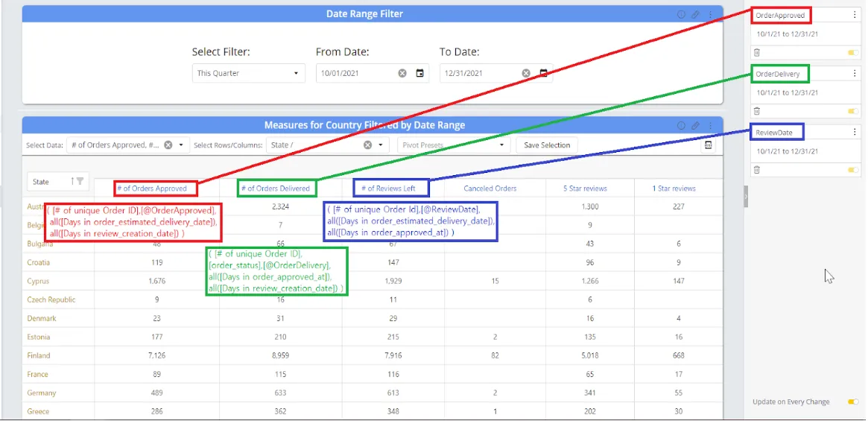Collapse the filter side panel handle
This screenshot has height=421, width=868.
(x=746, y=196)
